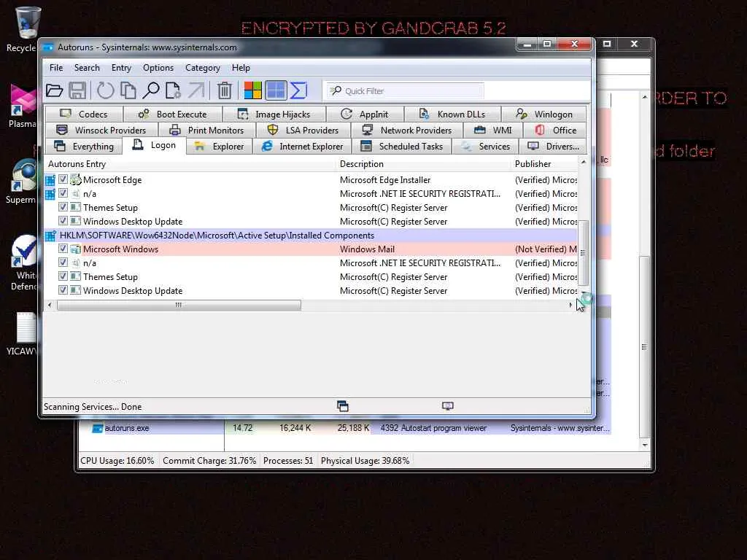Image resolution: width=747 pixels, height=560 pixels.
Task: Open Find with the magnifier icon
Action: tap(151, 90)
